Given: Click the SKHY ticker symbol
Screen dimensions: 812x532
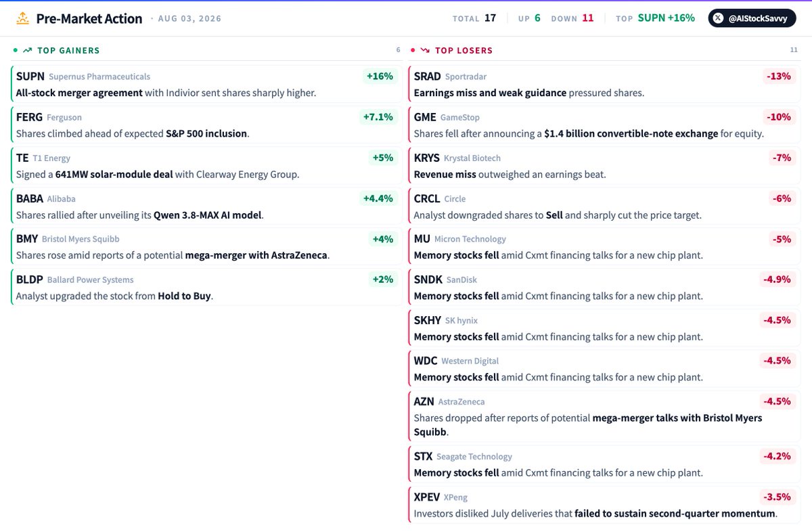Looking at the screenshot, I should coord(428,320).
